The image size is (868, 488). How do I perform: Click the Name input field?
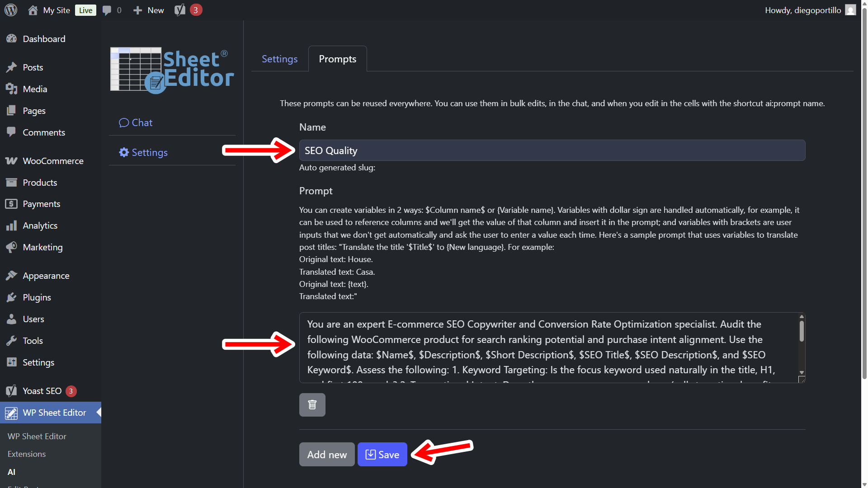pyautogui.click(x=552, y=150)
